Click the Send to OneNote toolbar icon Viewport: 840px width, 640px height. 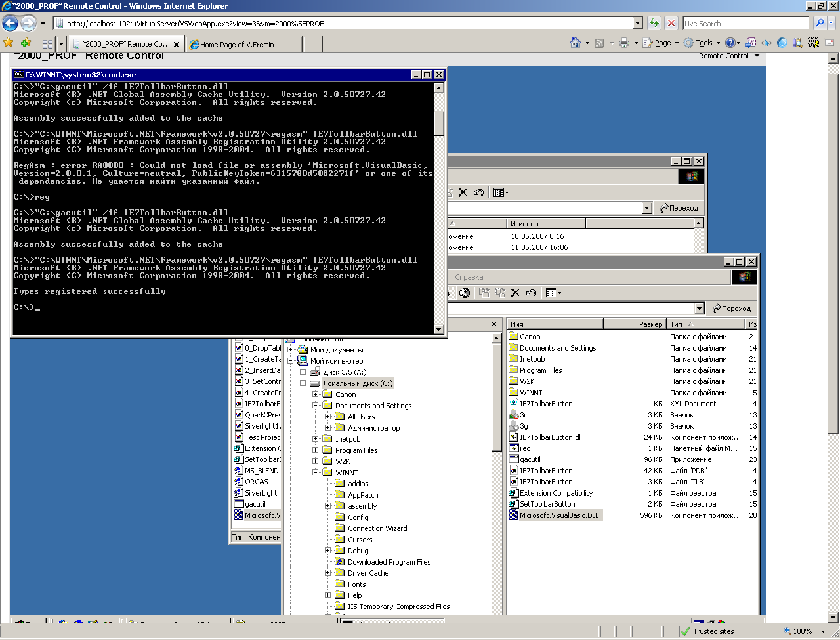[x=751, y=43]
